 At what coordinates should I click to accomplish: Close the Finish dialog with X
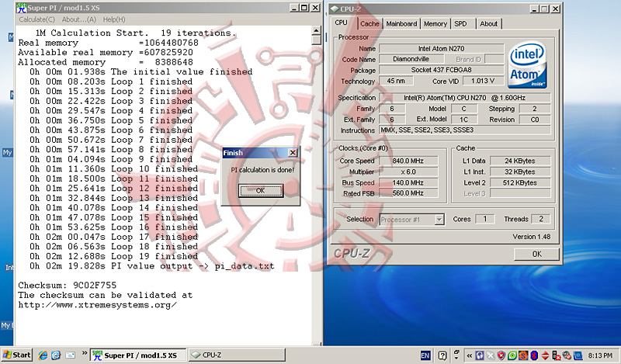point(293,152)
